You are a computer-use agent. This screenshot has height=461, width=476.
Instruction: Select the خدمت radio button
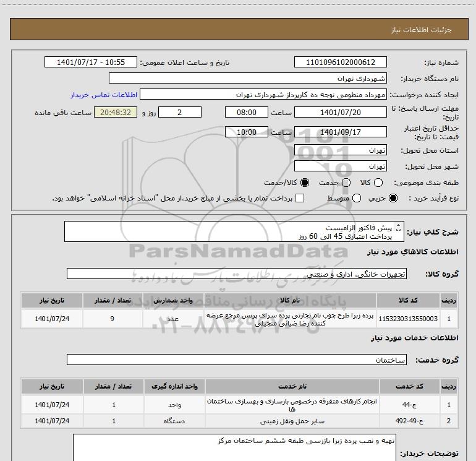(x=346, y=183)
